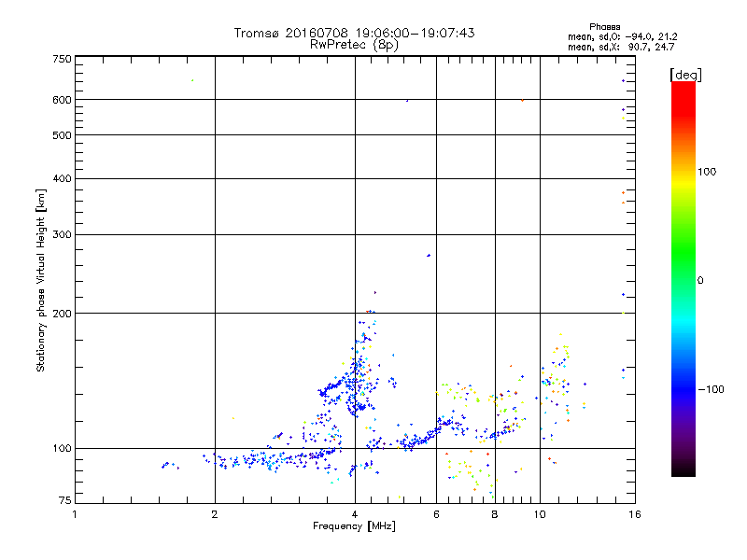Click the plot title 'Tromsø 20160708 19:06:00-19:07:43'

(x=354, y=33)
